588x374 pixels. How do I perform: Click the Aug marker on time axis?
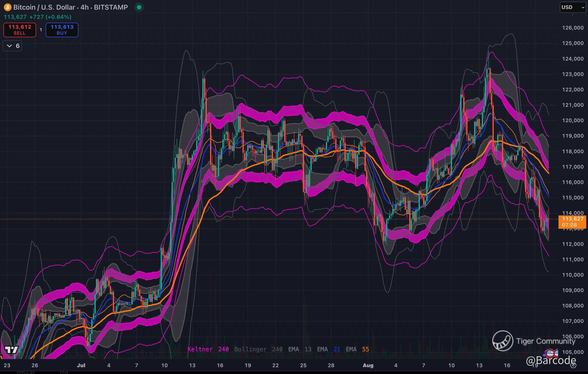[368, 365]
